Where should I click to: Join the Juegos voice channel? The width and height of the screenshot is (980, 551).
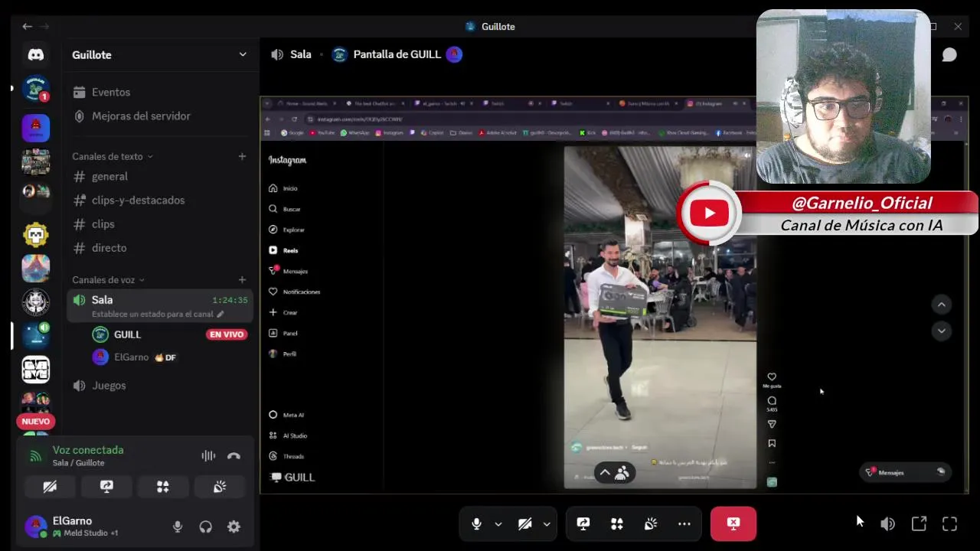tap(109, 385)
